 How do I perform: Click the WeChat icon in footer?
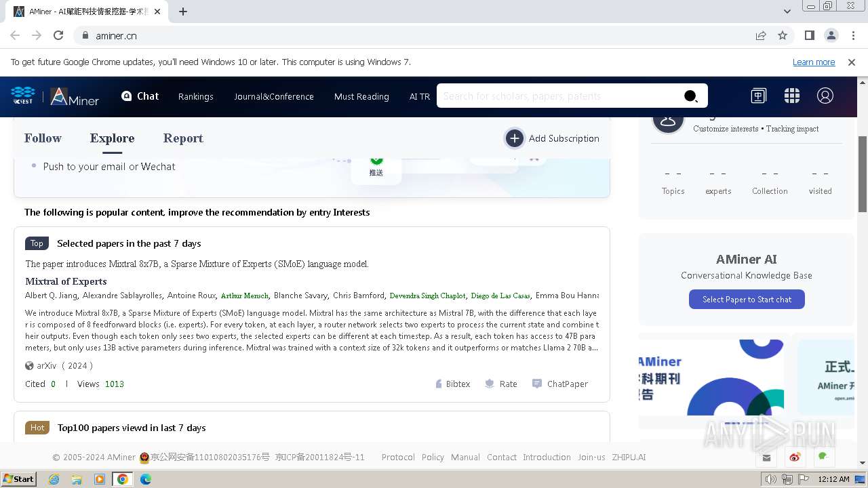823,457
